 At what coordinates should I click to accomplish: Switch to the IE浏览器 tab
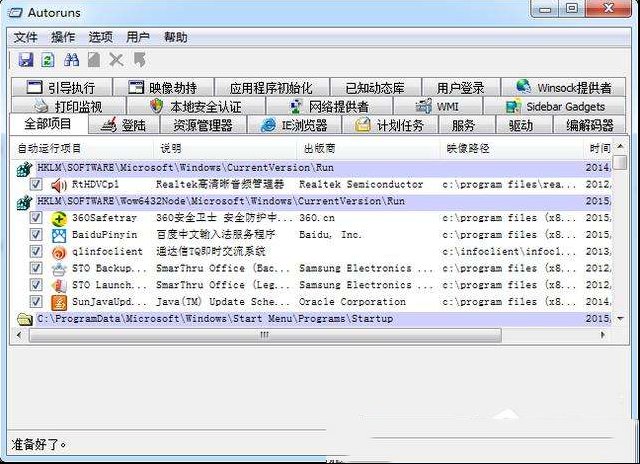click(294, 125)
